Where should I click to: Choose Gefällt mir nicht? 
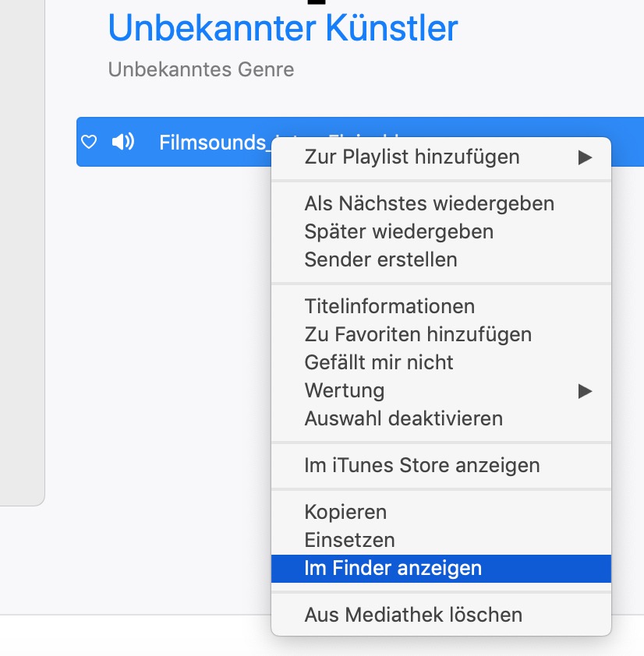pos(379,362)
